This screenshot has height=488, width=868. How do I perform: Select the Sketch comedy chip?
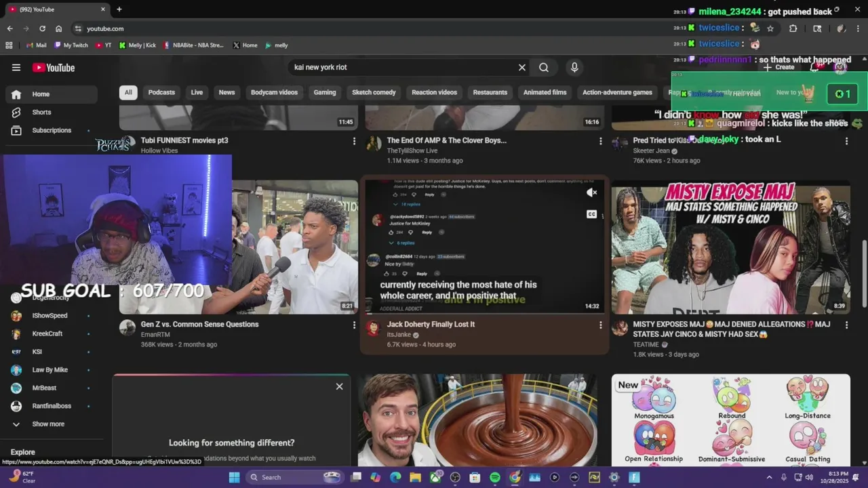click(x=374, y=92)
